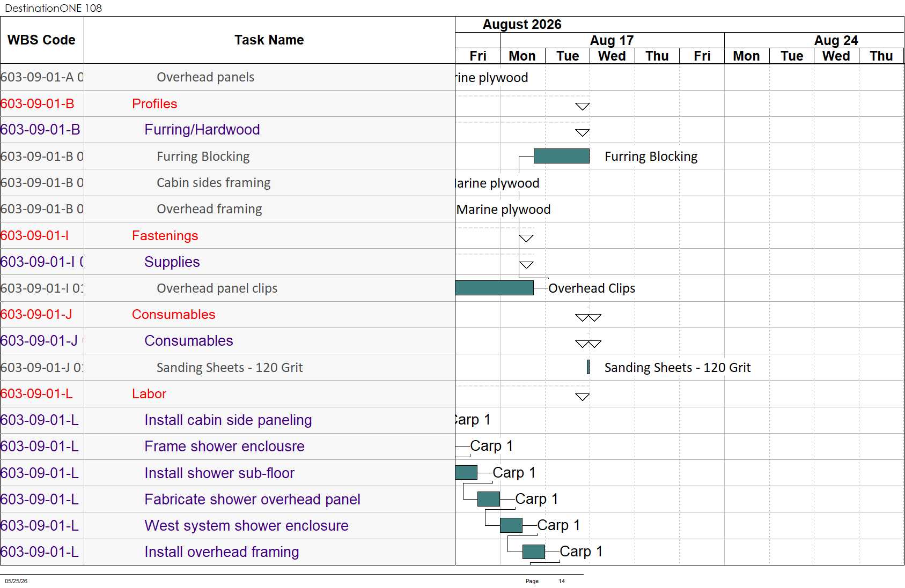Select the red WBS code 603-09-01-J

point(36,315)
